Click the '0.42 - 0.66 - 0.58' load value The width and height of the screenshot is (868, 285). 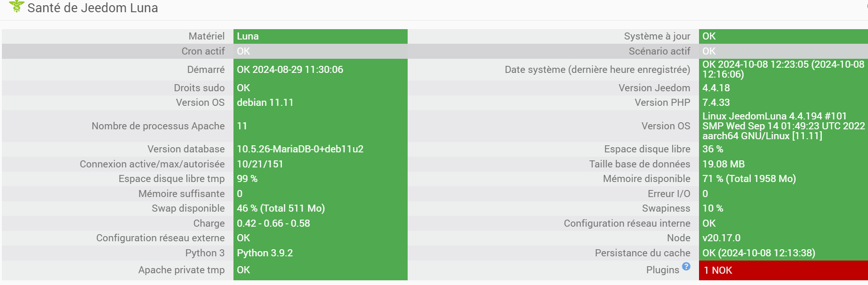point(273,223)
